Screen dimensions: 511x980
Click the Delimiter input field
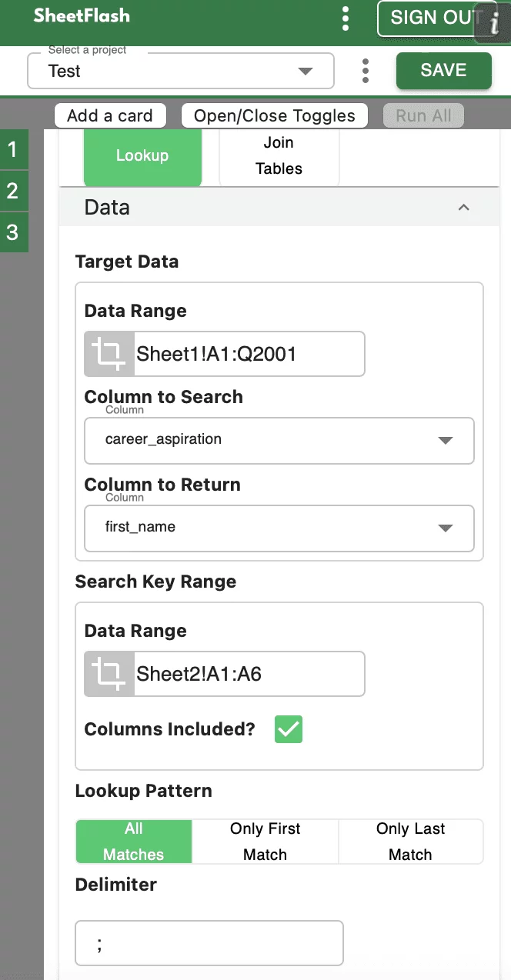tap(209, 943)
